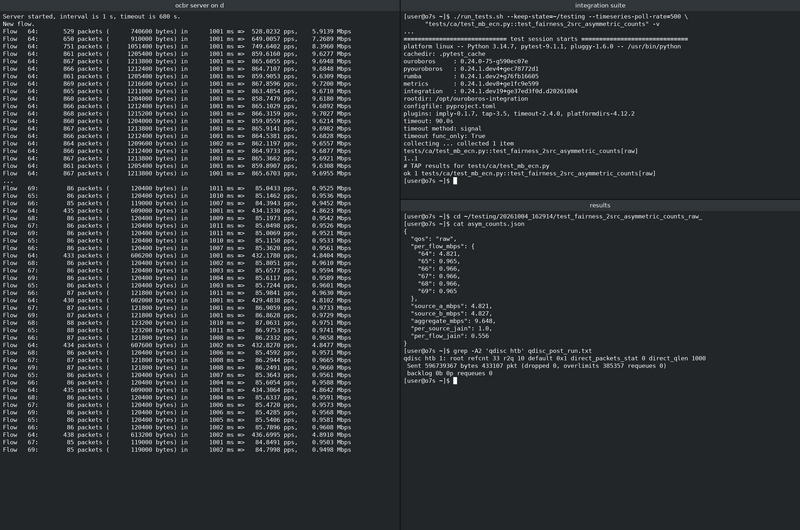This screenshot has width=800, height=530.
Task: Click the 'backlog 0b 0p requeues 0' line
Action: tap(449, 373)
